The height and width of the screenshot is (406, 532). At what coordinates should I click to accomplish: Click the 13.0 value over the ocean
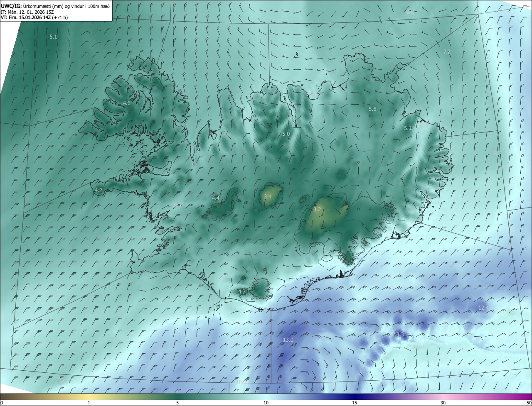pos(288,340)
